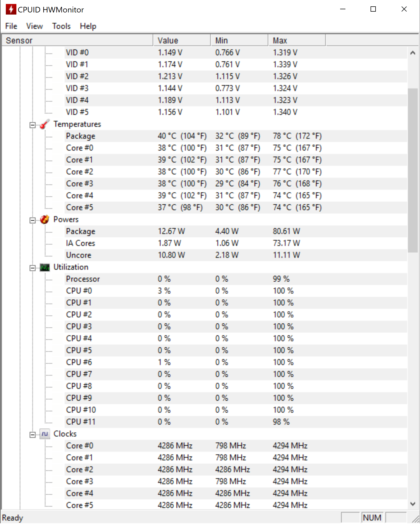This screenshot has height=524, width=420.
Task: Click the Value column header
Action: click(182, 40)
